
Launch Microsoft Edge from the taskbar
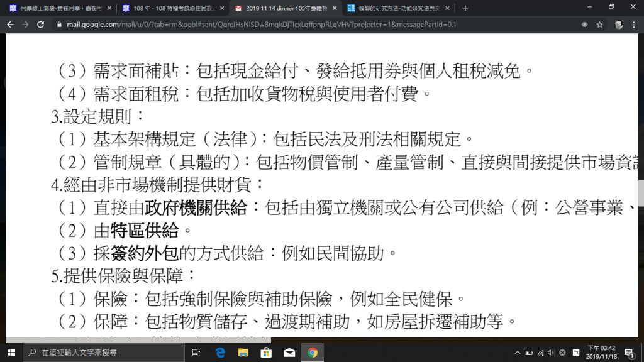[x=219, y=353]
